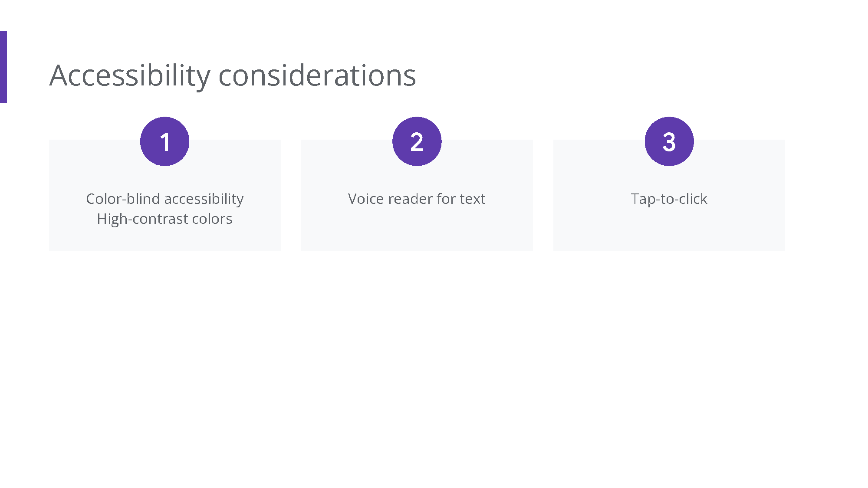Select the 'Color-blind accessibility' text line
Image resolution: width=868 pixels, height=488 pixels.
(x=164, y=199)
